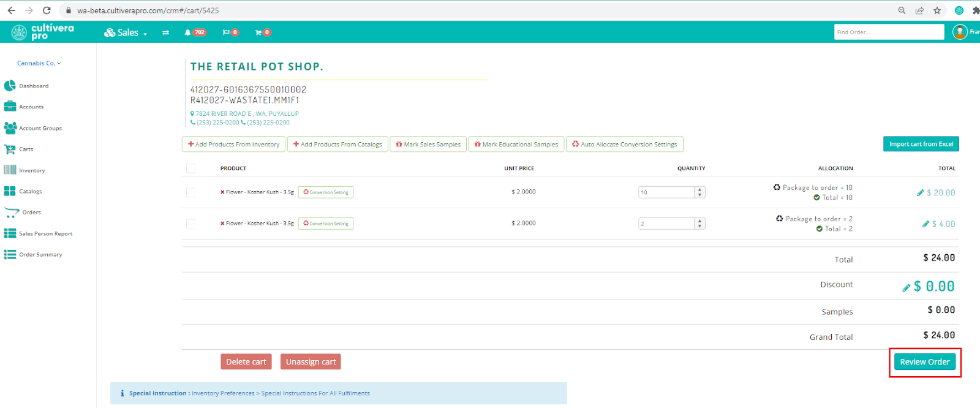Click the Unassign cart button
The height and width of the screenshot is (408, 980).
[311, 362]
